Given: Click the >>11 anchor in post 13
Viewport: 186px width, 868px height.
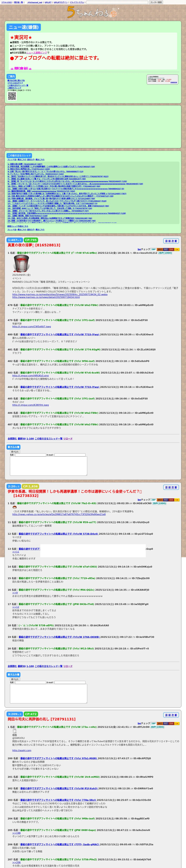Looking at the screenshot, I should coord(16,552).
